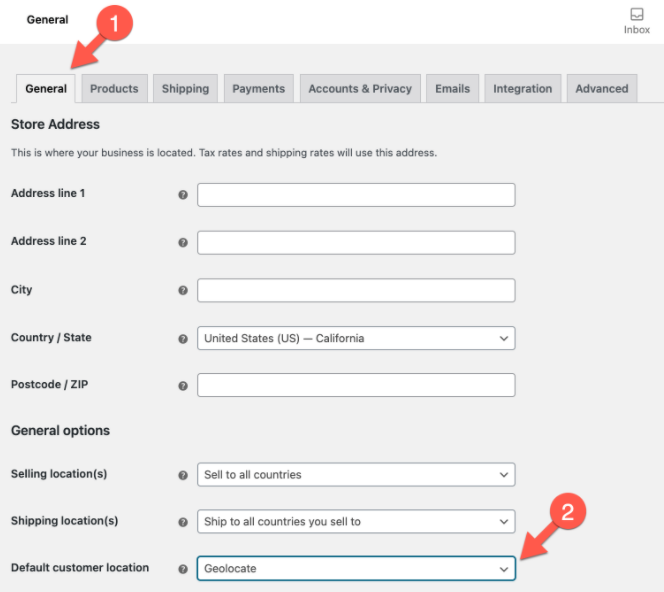
Task: Click help icon next to City
Action: [x=183, y=291]
